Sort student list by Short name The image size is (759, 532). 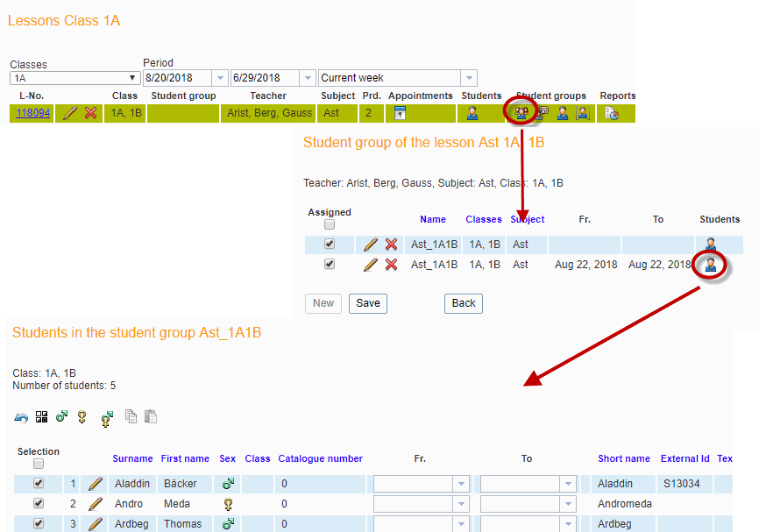pyautogui.click(x=624, y=458)
